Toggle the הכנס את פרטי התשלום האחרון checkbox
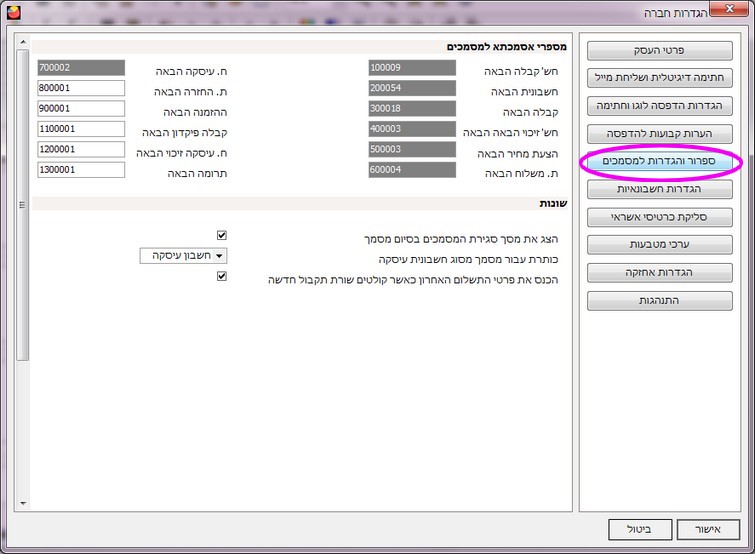 pyautogui.click(x=222, y=277)
